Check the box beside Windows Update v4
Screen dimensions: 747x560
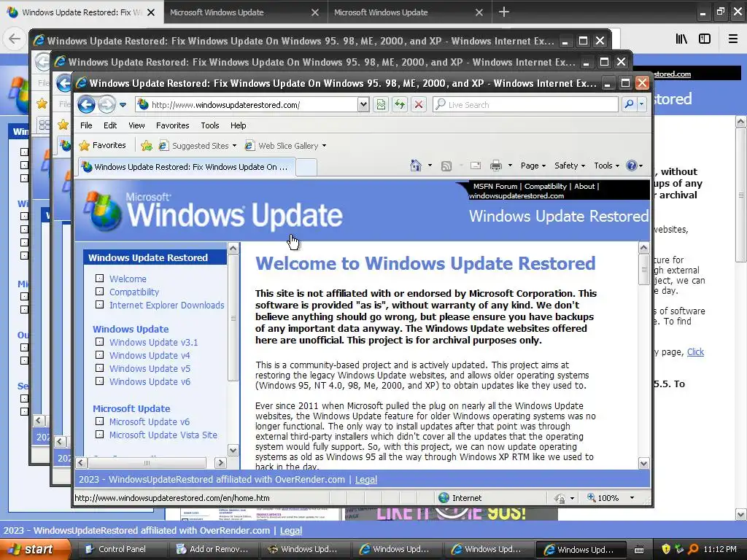[99, 355]
